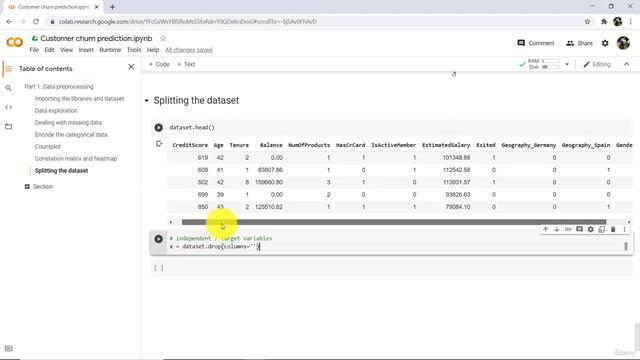Screen dimensions: 640x360
Task: Open RAM and Disk runtime dropdown
Action: [567, 64]
